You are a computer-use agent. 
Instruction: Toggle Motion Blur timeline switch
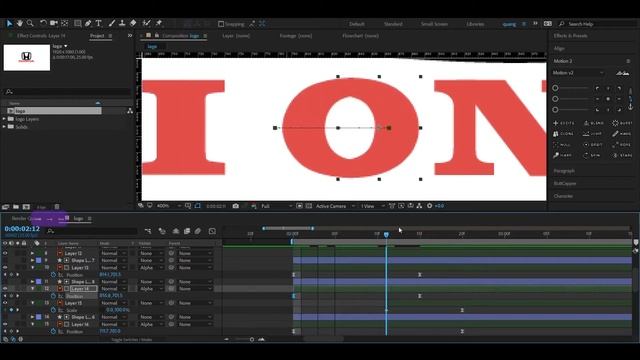(x=198, y=231)
